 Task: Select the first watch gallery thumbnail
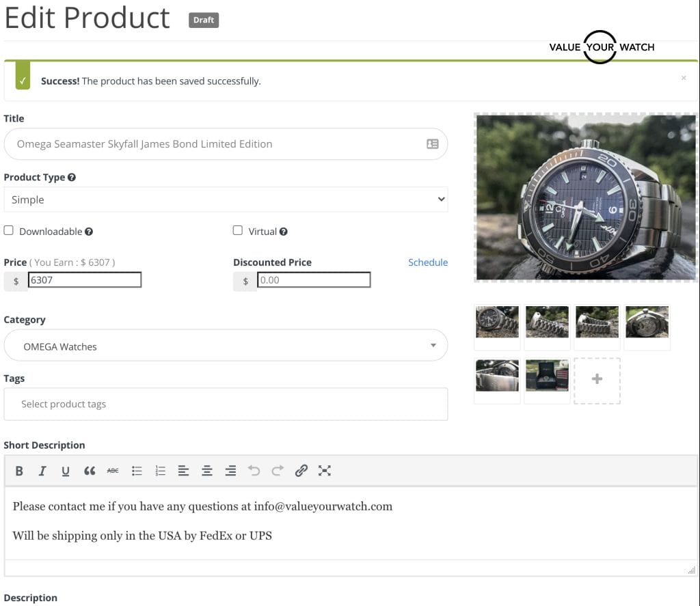coord(497,322)
